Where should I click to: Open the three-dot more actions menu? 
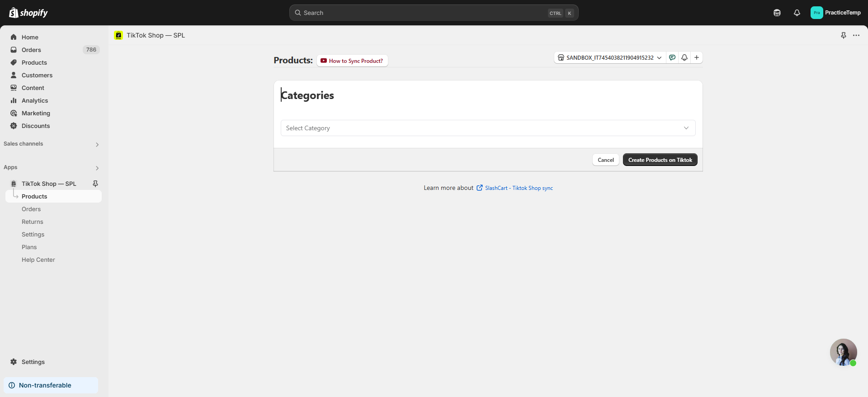pos(856,35)
